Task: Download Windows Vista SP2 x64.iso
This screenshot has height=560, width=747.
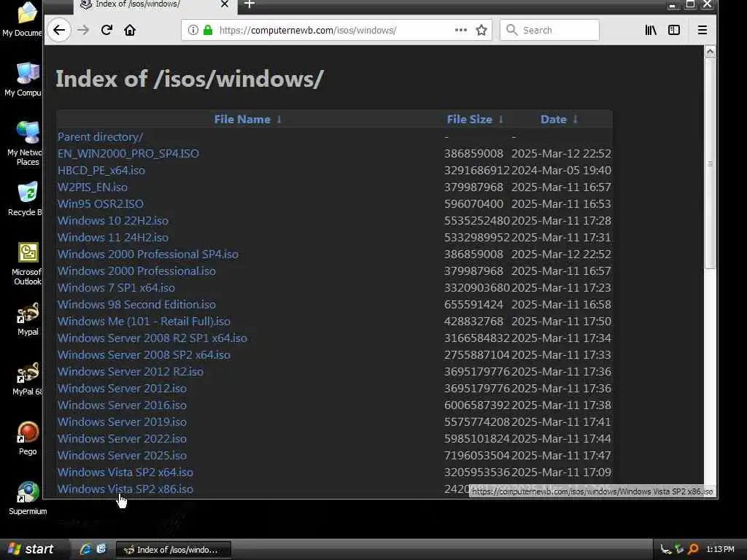Action: (125, 472)
